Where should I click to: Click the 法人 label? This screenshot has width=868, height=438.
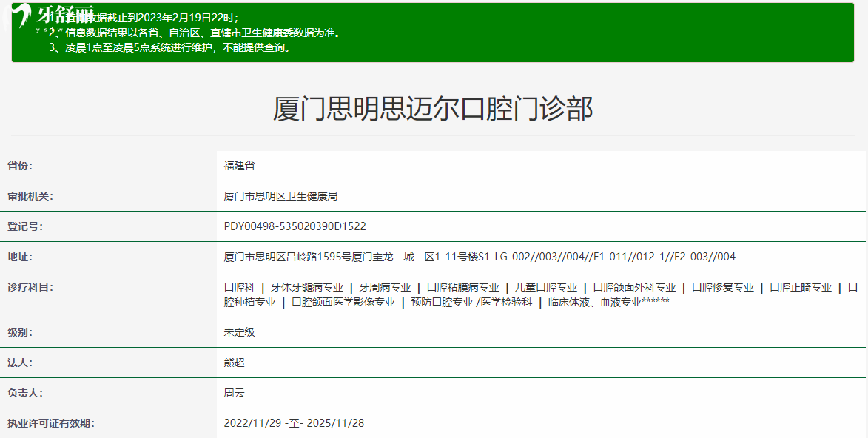point(20,363)
